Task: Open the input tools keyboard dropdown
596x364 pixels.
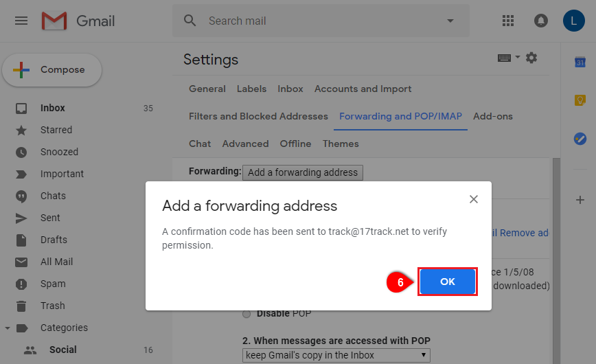Action: coord(509,58)
